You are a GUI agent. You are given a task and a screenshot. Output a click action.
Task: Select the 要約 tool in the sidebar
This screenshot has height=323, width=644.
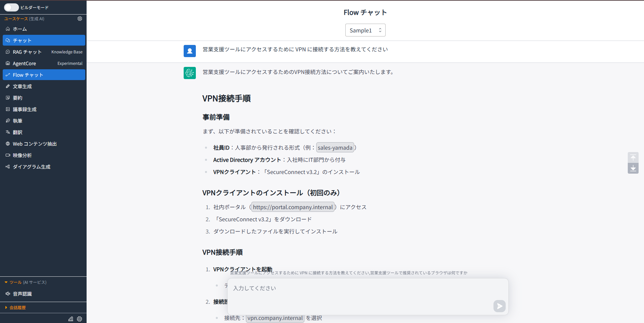18,98
